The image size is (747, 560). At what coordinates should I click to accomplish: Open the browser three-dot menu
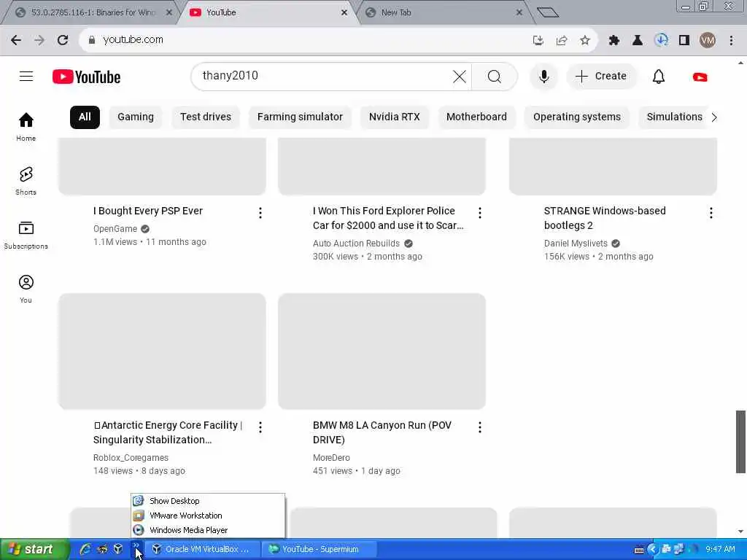point(731,41)
